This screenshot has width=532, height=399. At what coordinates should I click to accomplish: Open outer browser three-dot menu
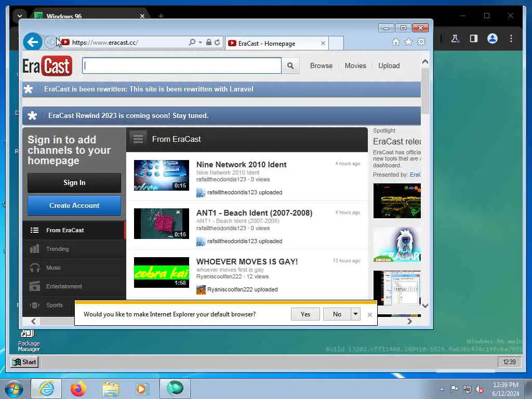511,38
